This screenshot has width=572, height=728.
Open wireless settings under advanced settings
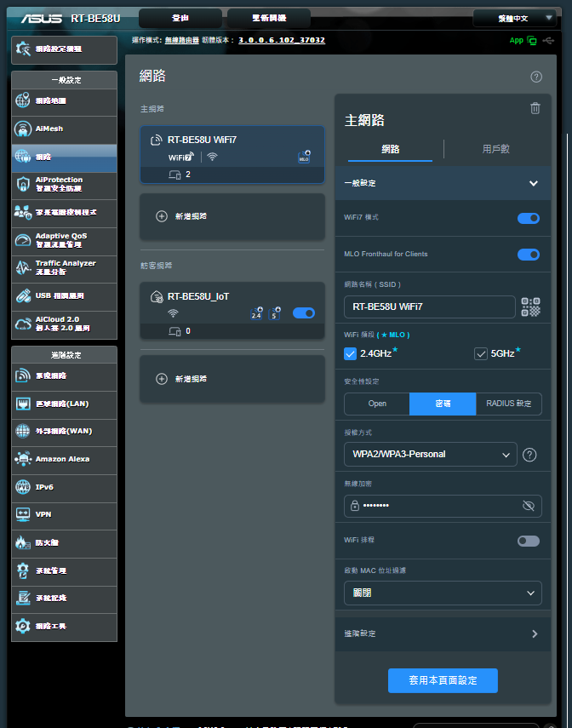click(x=64, y=376)
